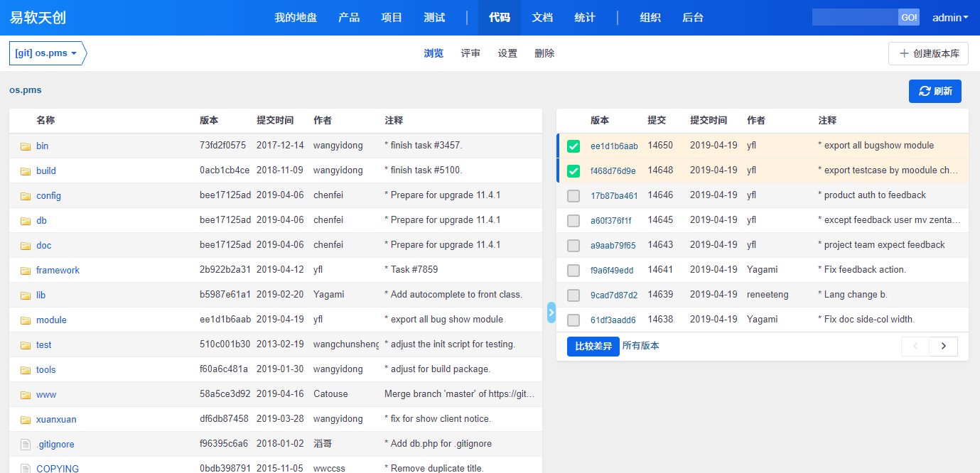
Task: Uncheck revision ee1d1b6aab checkbox
Action: 574,146
